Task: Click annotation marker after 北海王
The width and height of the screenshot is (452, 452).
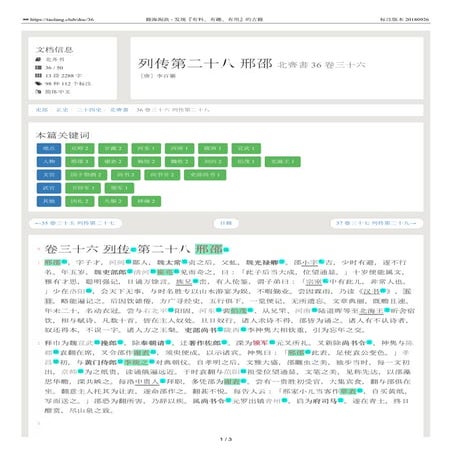Action: pos(387,310)
